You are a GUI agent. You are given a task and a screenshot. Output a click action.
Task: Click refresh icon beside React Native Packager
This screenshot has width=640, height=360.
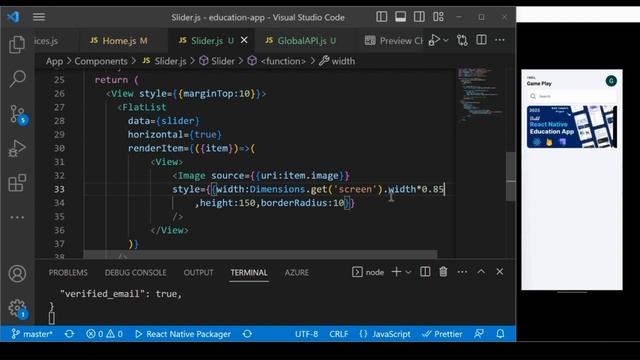[247, 334]
